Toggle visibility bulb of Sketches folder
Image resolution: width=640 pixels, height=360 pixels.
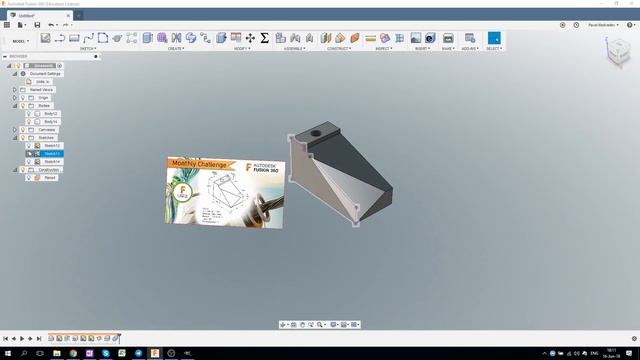coord(23,138)
